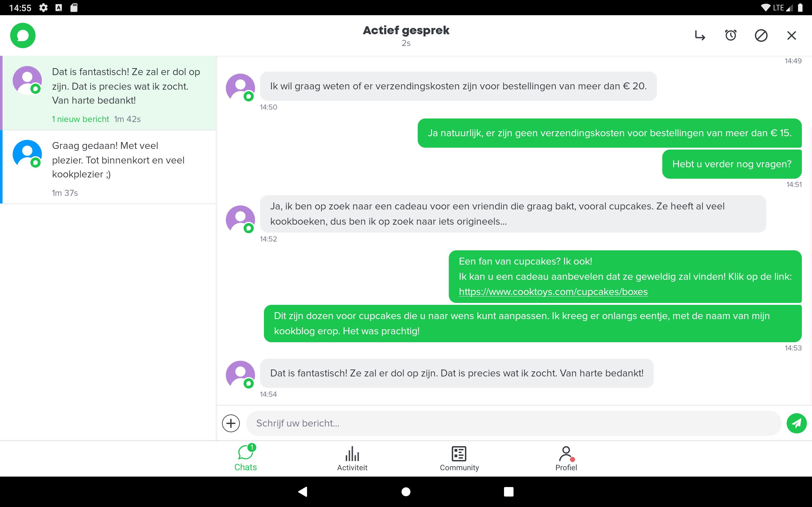812x507 pixels.
Task: Open the Profiel tab
Action: (x=566, y=459)
